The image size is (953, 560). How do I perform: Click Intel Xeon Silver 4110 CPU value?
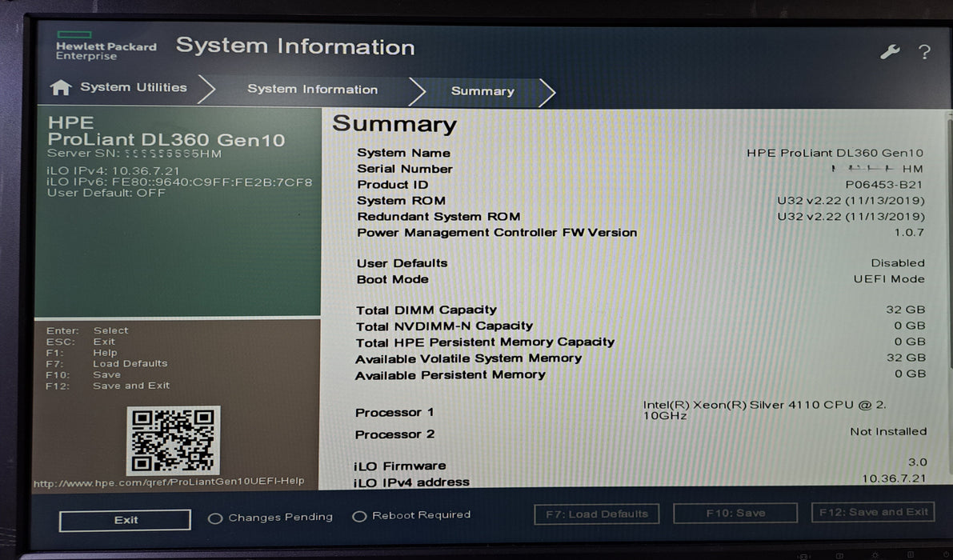point(765,410)
